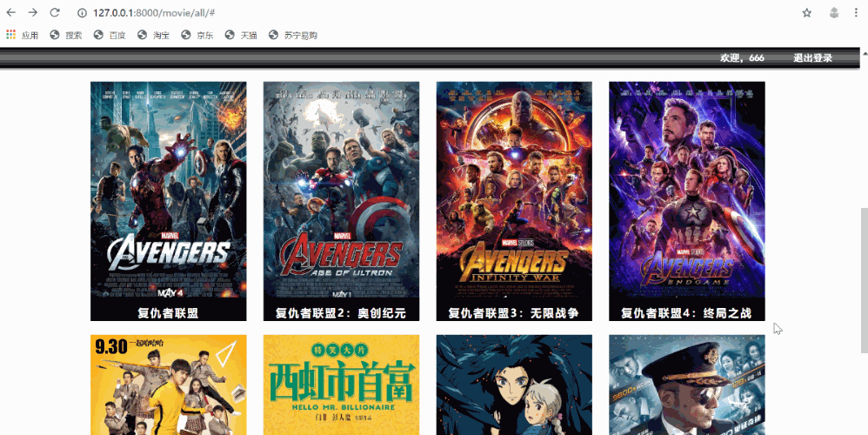Click the title 复仇者联盟
Screen dimensions: 868x435
coord(168,312)
